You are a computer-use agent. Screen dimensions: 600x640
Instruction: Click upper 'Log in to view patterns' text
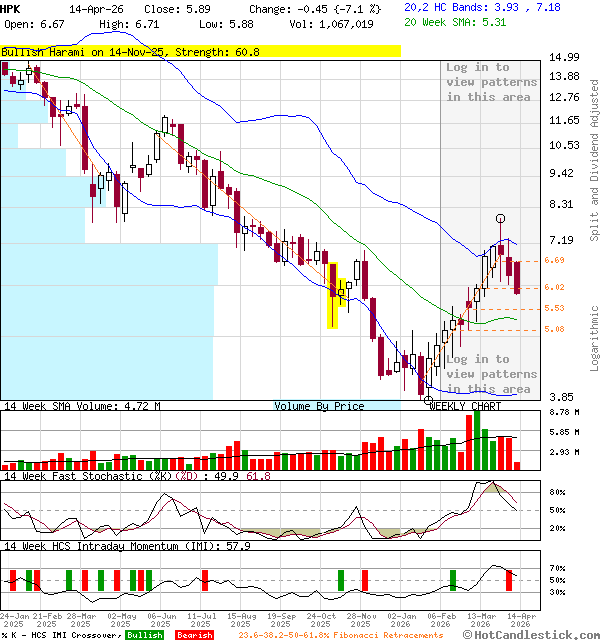point(491,82)
